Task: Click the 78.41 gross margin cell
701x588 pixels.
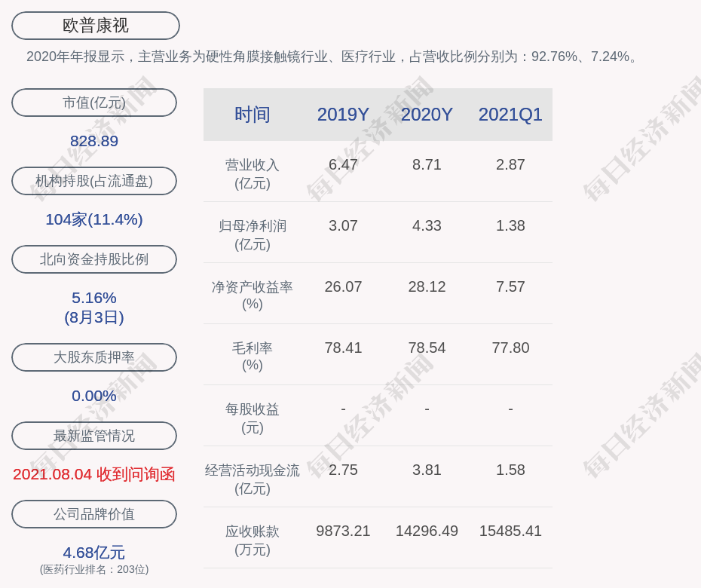Action: pos(343,348)
